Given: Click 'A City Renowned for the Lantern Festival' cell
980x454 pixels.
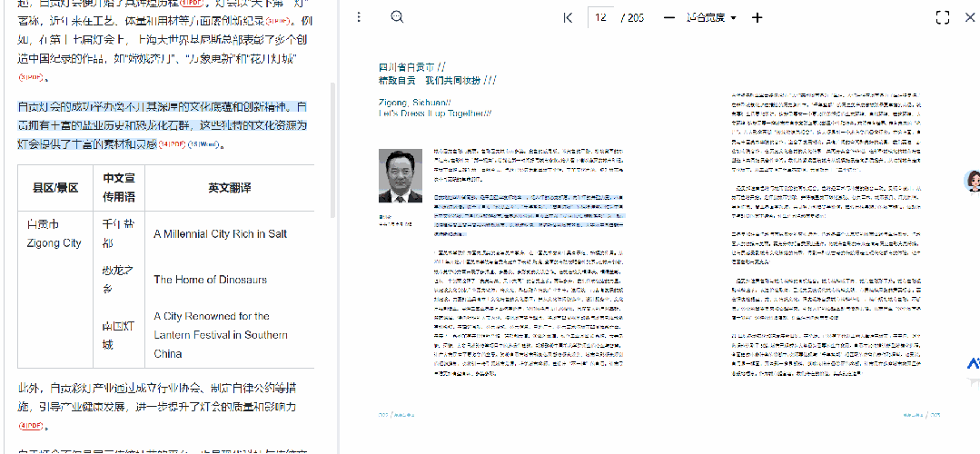Looking at the screenshot, I should point(222,335).
